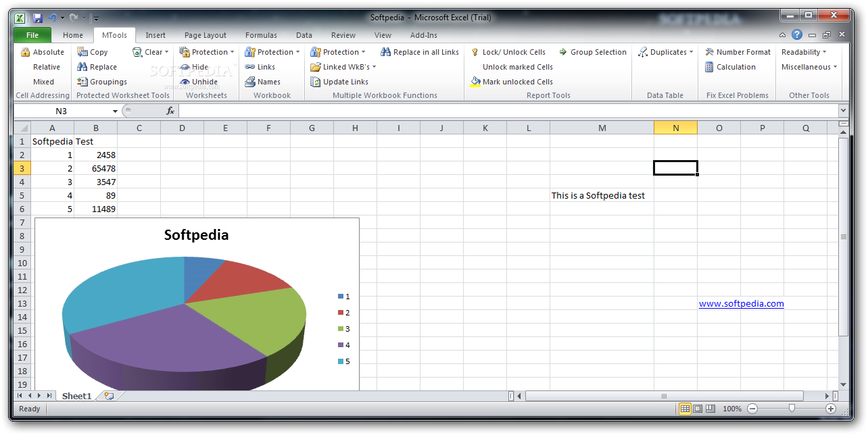Open the Groupings tool

tap(102, 82)
